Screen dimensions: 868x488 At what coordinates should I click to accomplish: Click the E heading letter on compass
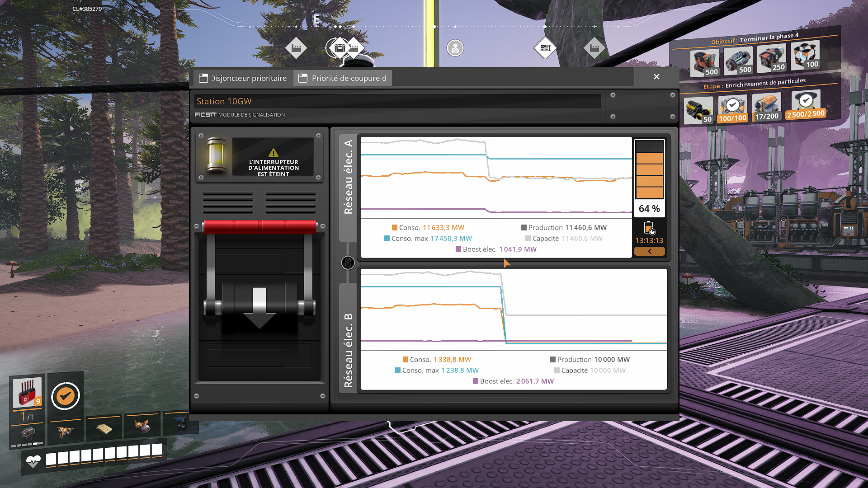(316, 19)
